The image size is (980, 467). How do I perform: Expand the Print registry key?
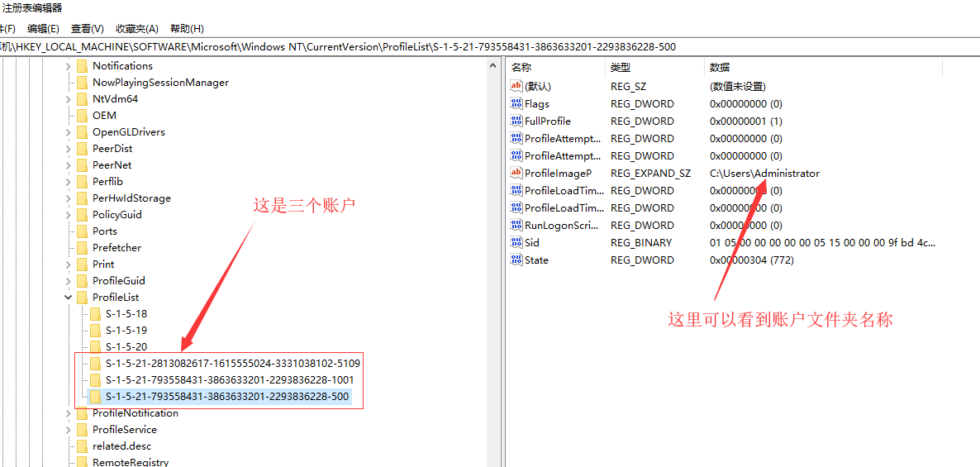pyautogui.click(x=69, y=264)
